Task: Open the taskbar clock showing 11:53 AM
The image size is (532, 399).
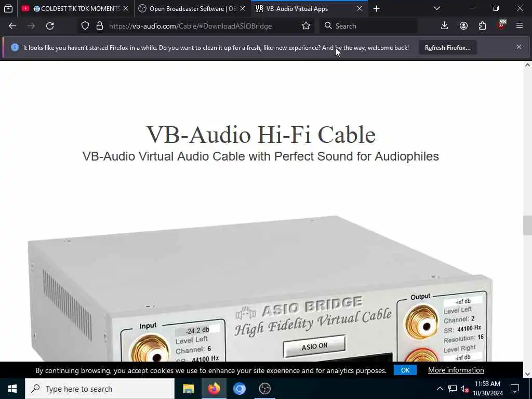Action: pyautogui.click(x=488, y=389)
